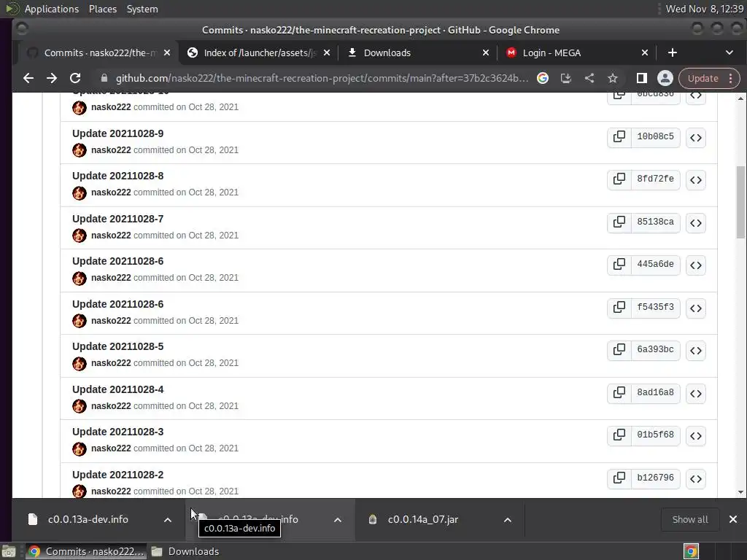This screenshot has width=747, height=560.
Task: Reload the GitHub commits page
Action: (75, 78)
